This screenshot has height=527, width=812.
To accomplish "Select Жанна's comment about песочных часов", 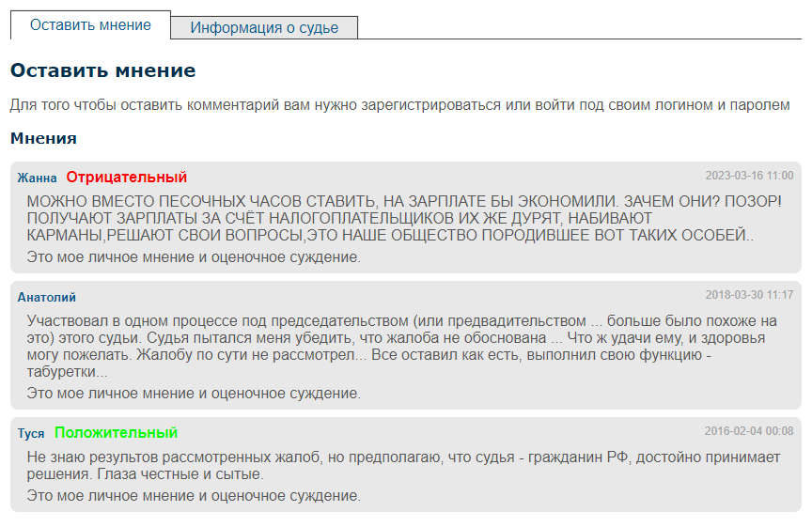I will [404, 218].
